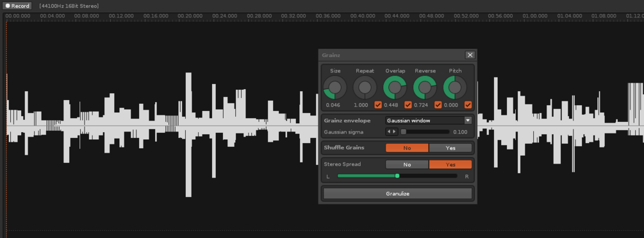The height and width of the screenshot is (238, 644).
Task: Click the Reverse knob
Action: coord(425,87)
